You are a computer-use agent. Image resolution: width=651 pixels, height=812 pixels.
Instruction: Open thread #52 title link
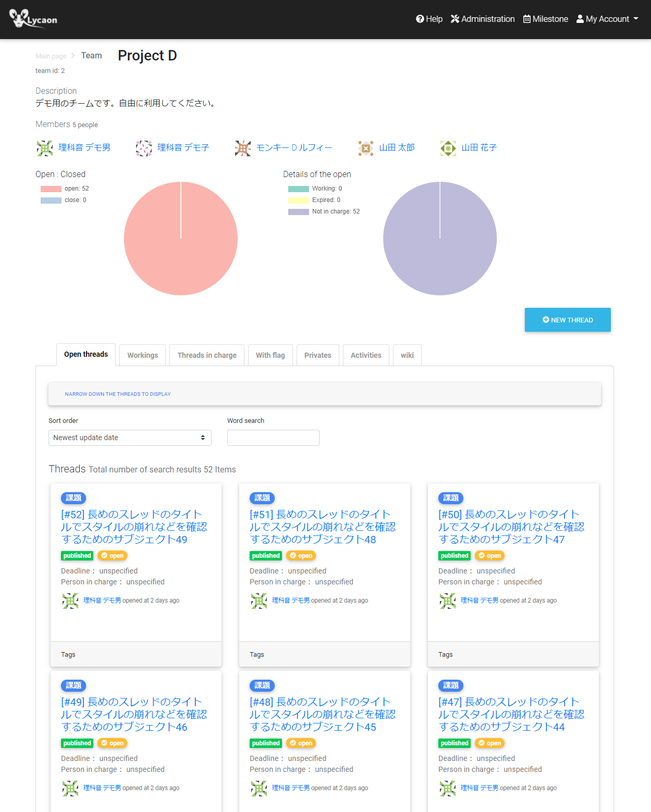(x=134, y=527)
